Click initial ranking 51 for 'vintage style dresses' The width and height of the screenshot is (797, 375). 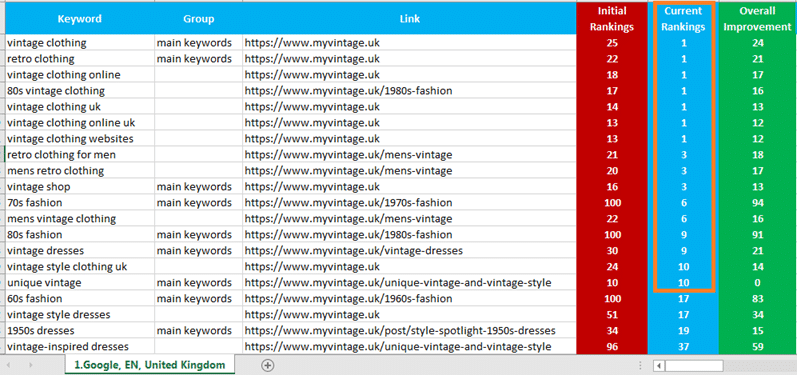(x=612, y=315)
